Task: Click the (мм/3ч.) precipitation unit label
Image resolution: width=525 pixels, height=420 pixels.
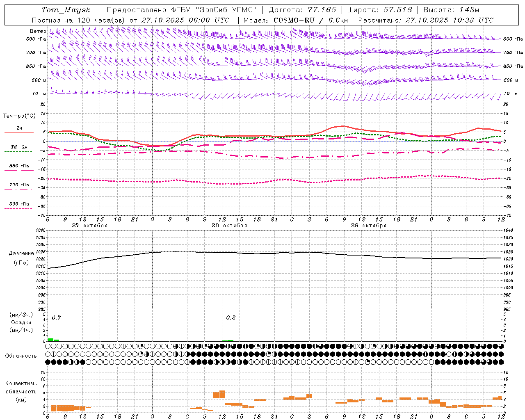Action: pos(21,315)
